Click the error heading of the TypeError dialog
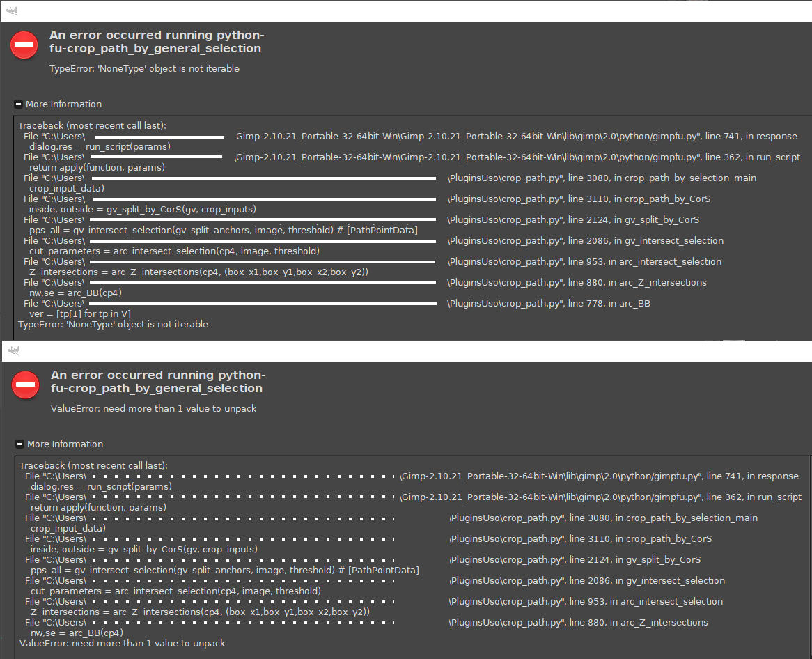Image resolution: width=812 pixels, height=659 pixels. [x=156, y=42]
